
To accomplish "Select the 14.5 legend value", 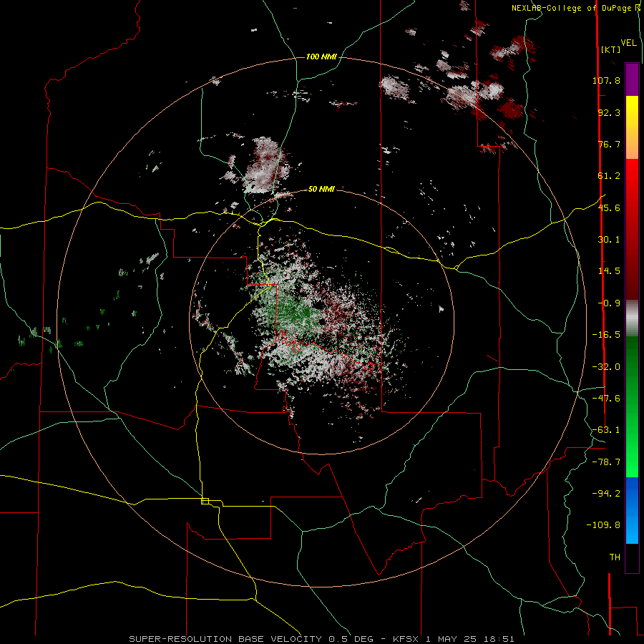I will pyautogui.click(x=609, y=271).
